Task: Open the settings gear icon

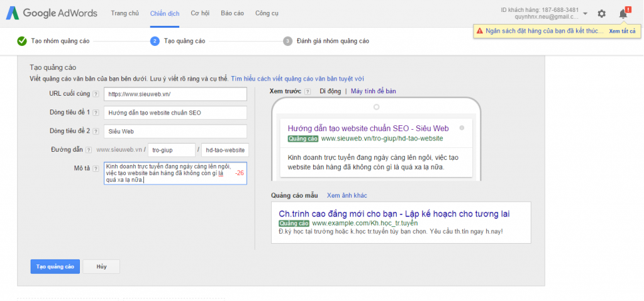Action: point(602,13)
